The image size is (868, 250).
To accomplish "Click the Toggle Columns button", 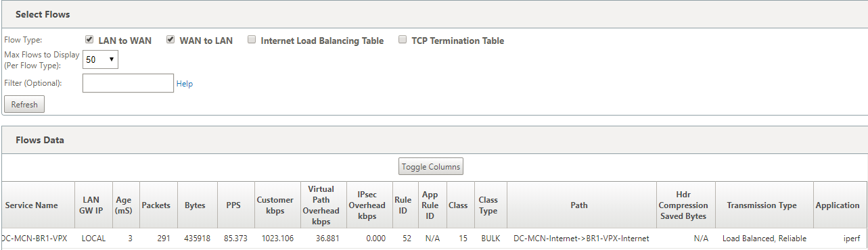I will [x=431, y=166].
